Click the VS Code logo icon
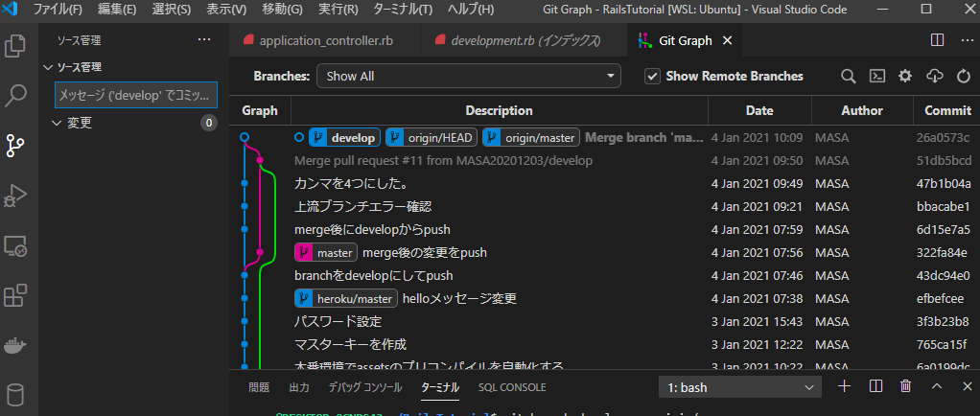This screenshot has width=980, height=416. (x=11, y=10)
